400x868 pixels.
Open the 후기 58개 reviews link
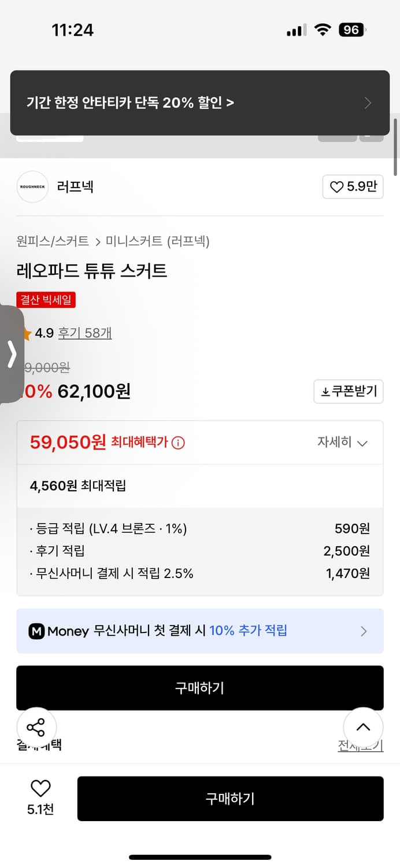(84, 333)
